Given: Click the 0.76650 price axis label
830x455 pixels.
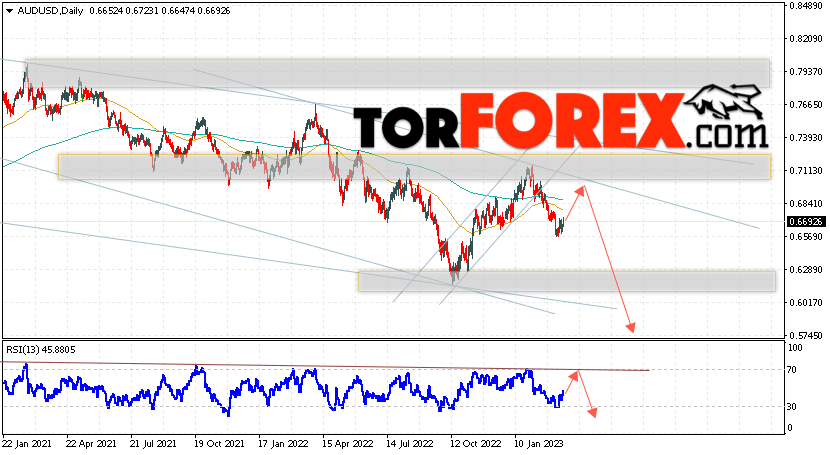Looking at the screenshot, I should click(806, 105).
